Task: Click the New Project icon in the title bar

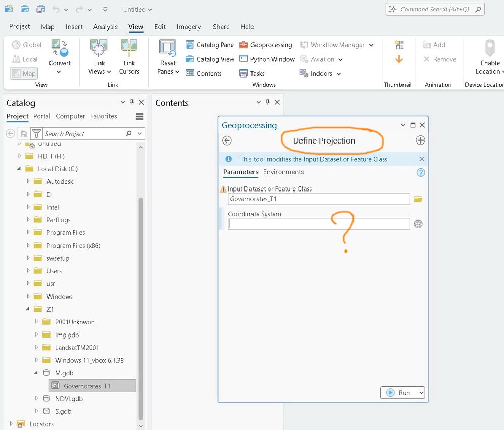Action: (x=9, y=9)
